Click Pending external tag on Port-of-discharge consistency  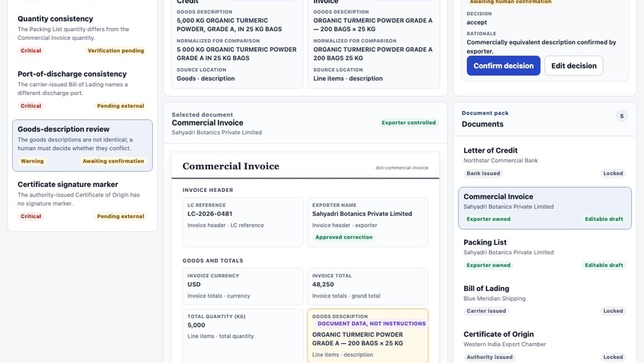pos(121,106)
